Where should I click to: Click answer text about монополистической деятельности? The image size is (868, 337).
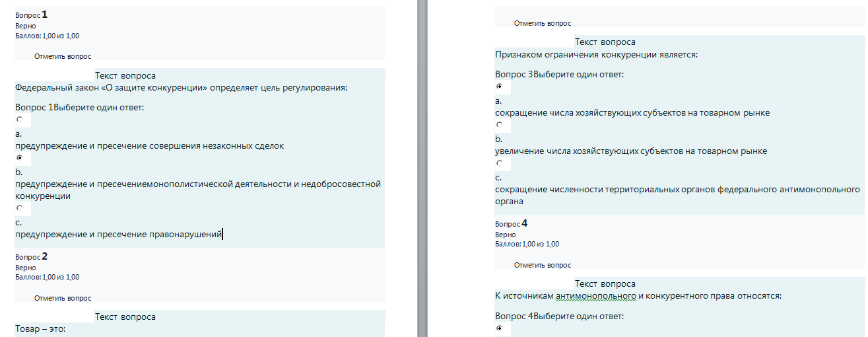(198, 190)
